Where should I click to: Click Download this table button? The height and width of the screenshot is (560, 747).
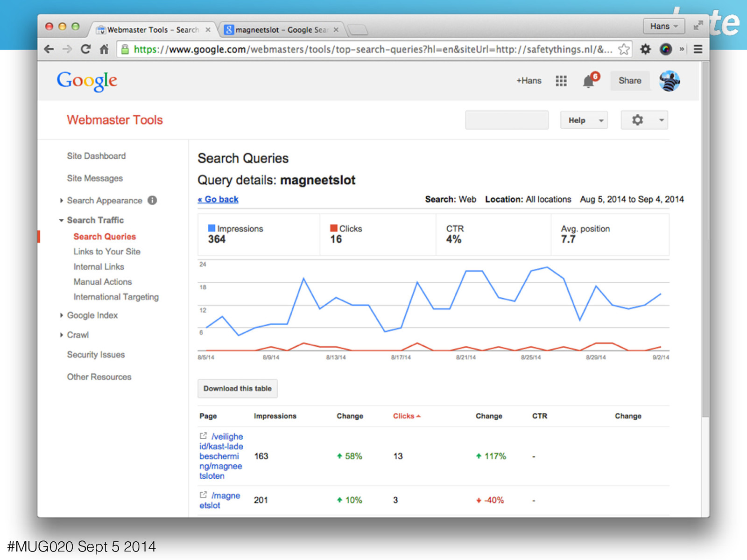coord(238,388)
